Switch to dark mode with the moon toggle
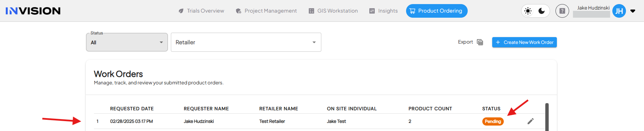 542,11
